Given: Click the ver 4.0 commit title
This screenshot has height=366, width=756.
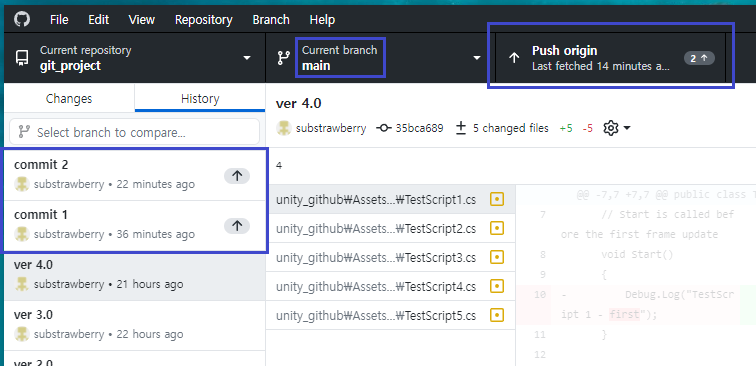Looking at the screenshot, I should click(298, 103).
